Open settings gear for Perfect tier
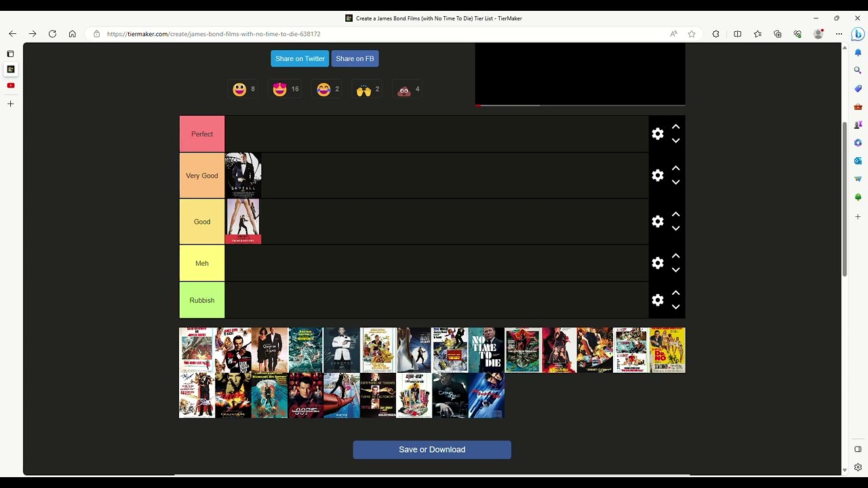The height and width of the screenshot is (488, 868). pos(658,134)
